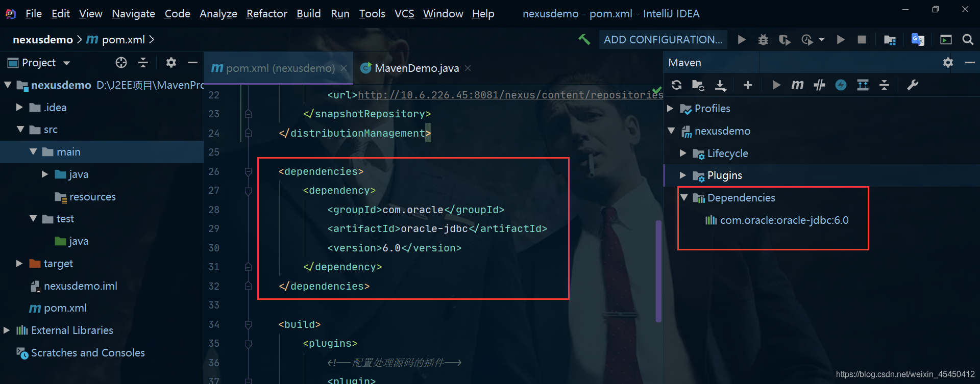Open the Run Anything terminal icon
Viewport: 980px width, 384px height.
[946, 39]
